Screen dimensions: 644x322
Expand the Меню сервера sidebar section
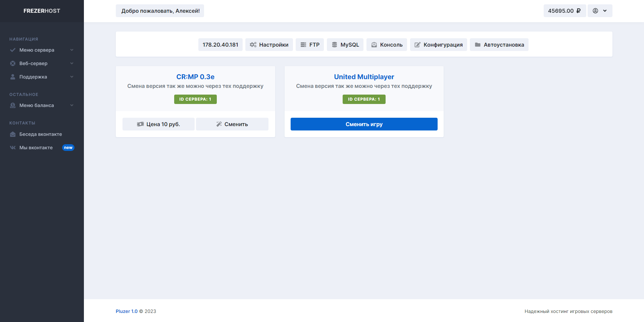click(42, 50)
